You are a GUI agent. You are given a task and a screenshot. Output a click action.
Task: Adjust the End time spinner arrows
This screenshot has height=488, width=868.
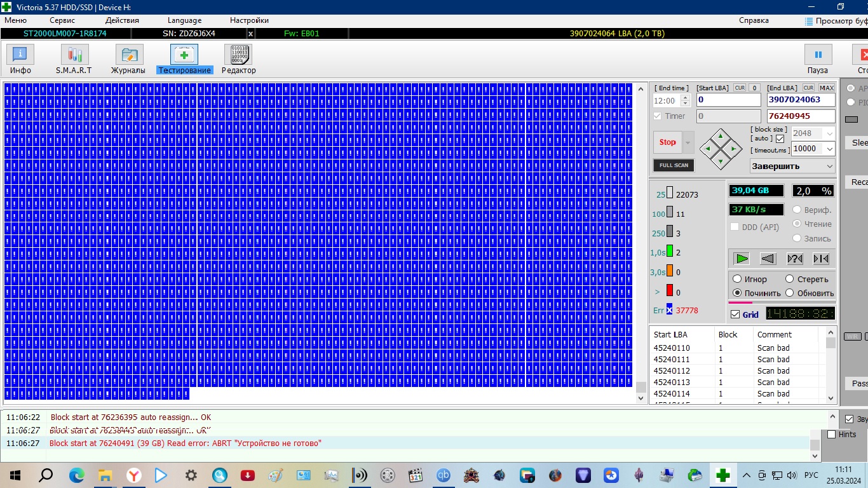685,100
